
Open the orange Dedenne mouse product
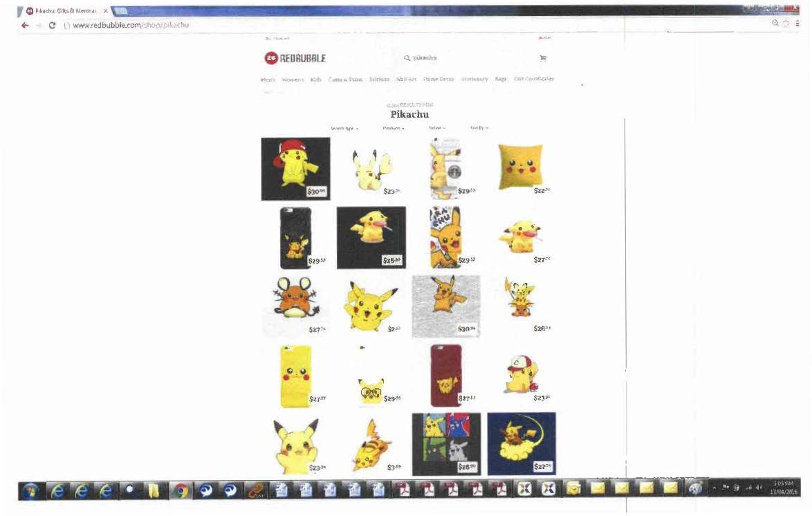(296, 306)
